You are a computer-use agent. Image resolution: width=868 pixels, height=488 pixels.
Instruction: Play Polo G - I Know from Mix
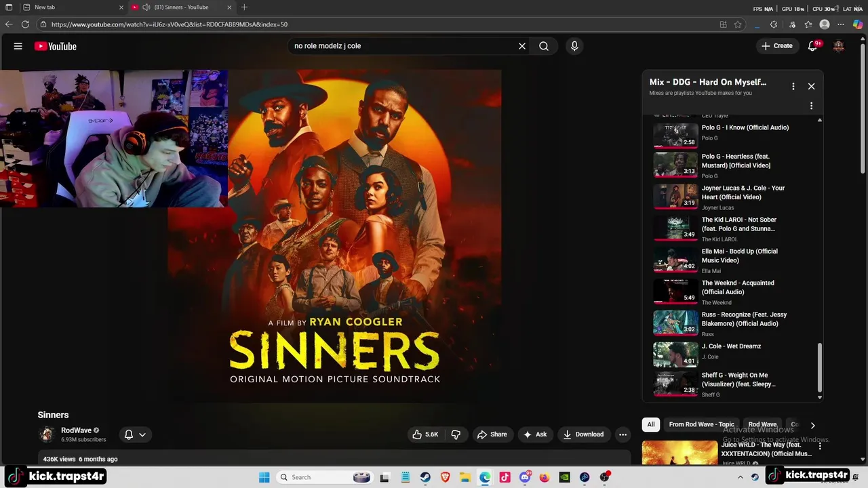pyautogui.click(x=722, y=133)
